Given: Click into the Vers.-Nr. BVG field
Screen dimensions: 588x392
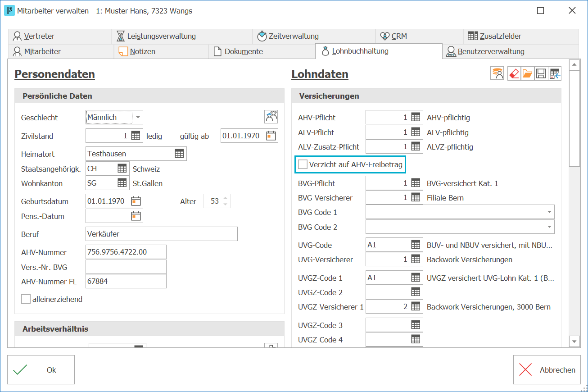Looking at the screenshot, I should [126, 267].
